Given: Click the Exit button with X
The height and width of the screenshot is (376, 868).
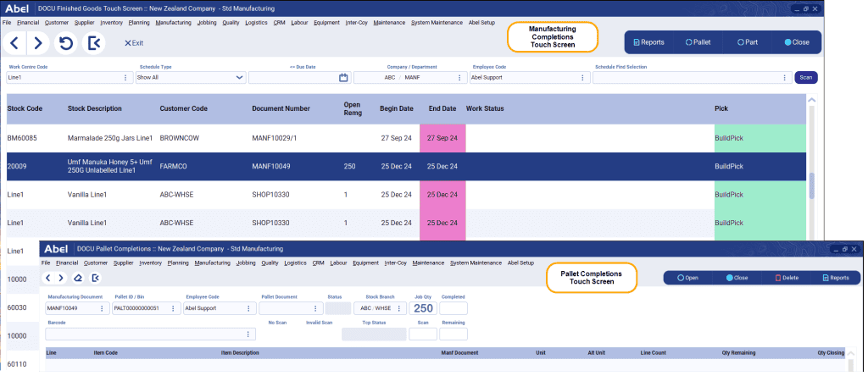Looking at the screenshot, I should tap(133, 42).
